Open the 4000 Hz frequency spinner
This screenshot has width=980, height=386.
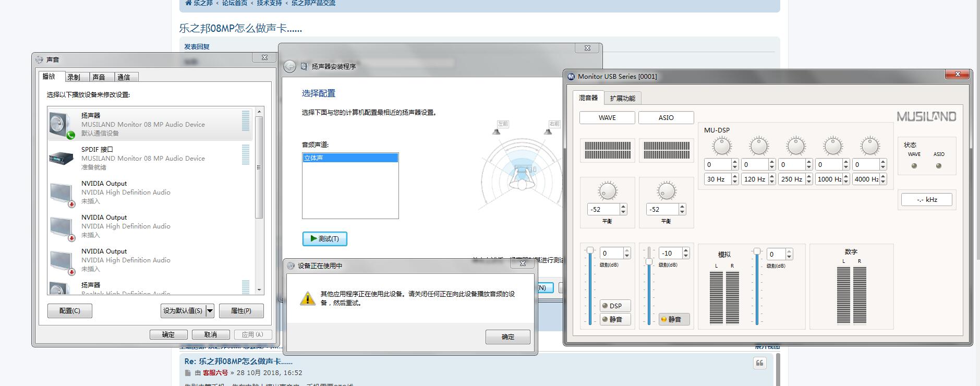tap(882, 179)
